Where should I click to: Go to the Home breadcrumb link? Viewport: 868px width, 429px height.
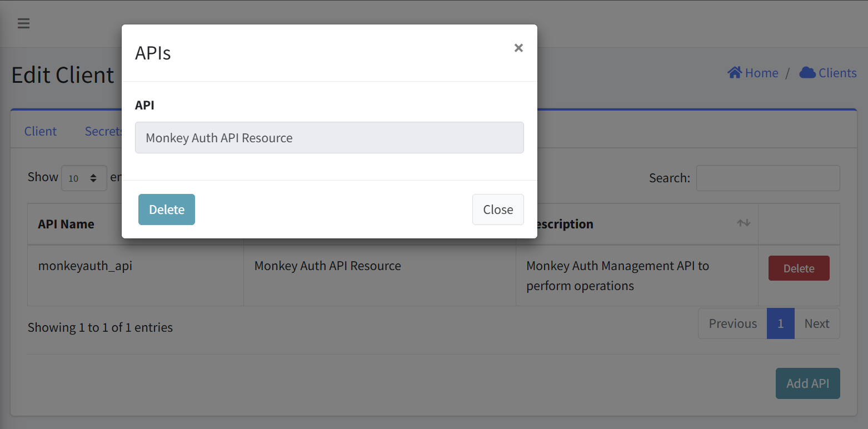click(761, 73)
